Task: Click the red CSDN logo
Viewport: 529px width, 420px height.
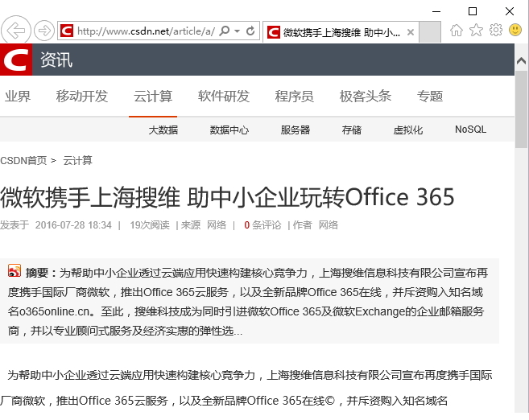Action: point(16,60)
